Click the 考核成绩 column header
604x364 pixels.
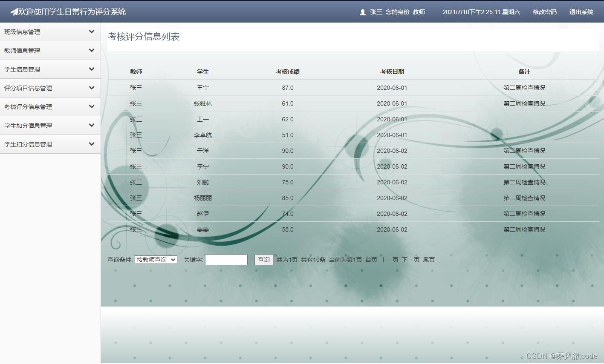pos(288,72)
